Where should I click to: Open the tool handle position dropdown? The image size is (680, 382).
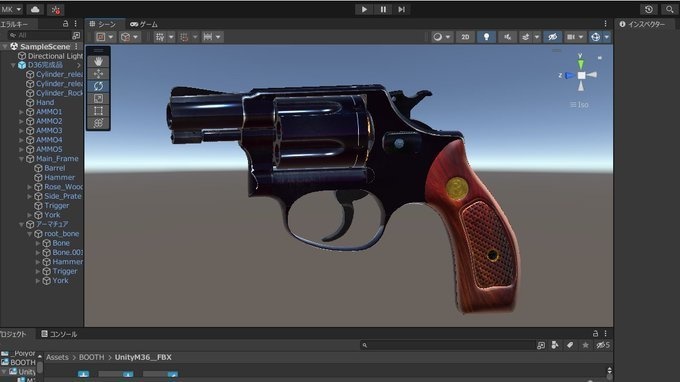pyautogui.click(x=105, y=37)
